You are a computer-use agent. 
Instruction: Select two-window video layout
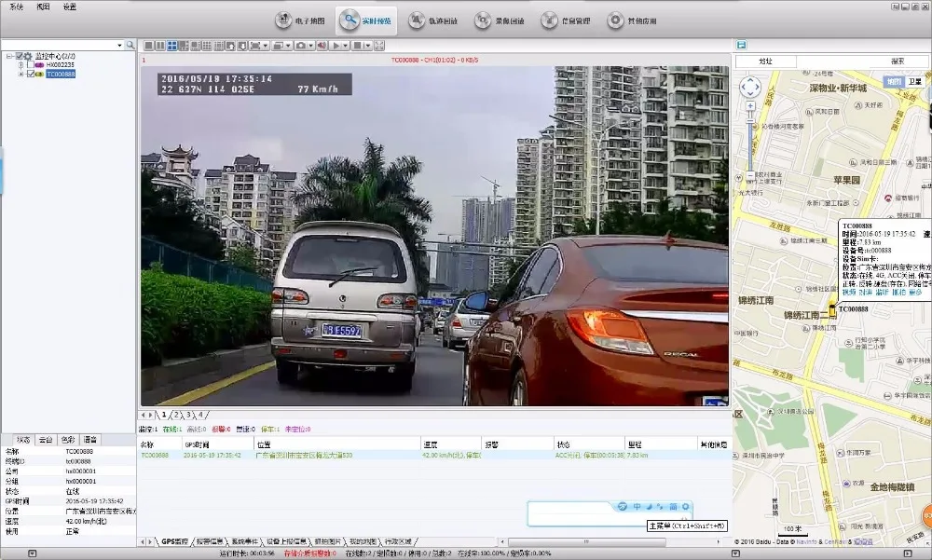160,46
